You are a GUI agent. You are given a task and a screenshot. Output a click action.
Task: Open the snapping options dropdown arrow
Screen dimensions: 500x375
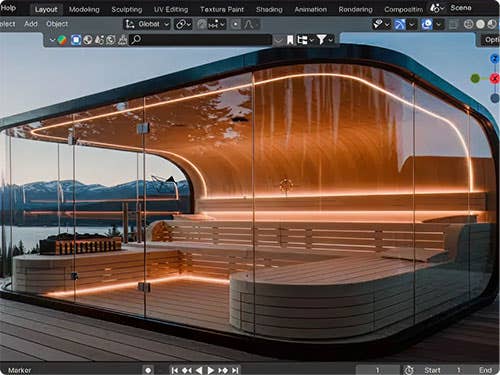point(222,24)
